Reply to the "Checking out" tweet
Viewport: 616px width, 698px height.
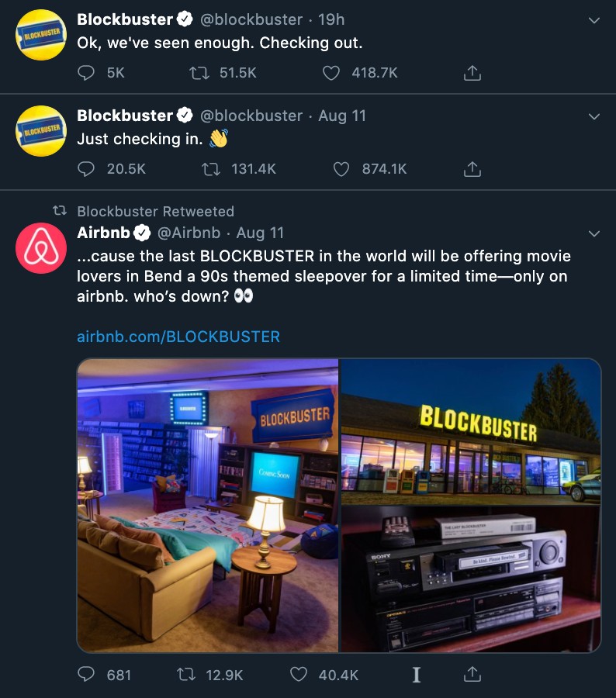click(x=86, y=73)
